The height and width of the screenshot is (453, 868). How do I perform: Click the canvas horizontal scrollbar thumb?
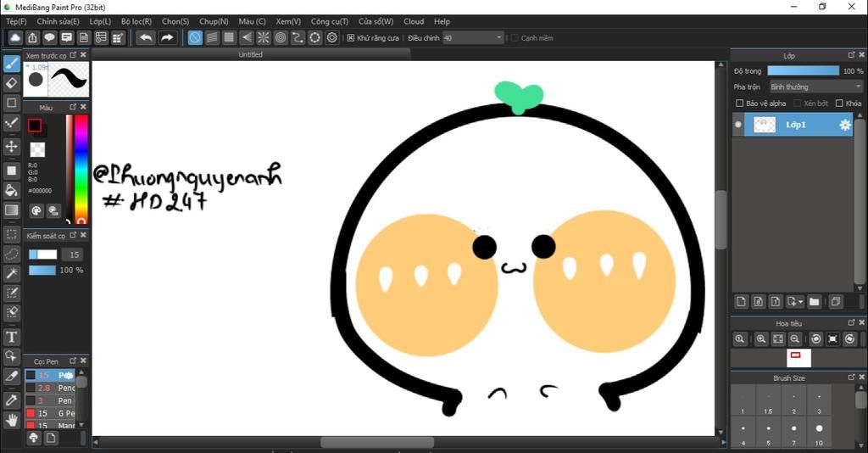pos(377,443)
